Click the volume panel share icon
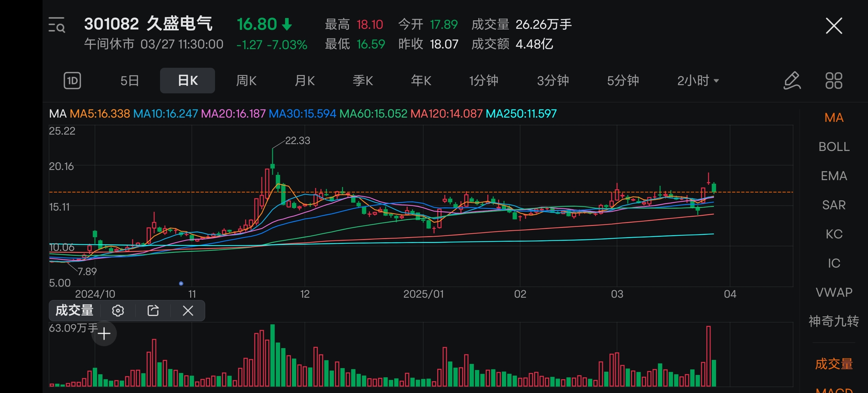The height and width of the screenshot is (393, 868). click(x=153, y=310)
